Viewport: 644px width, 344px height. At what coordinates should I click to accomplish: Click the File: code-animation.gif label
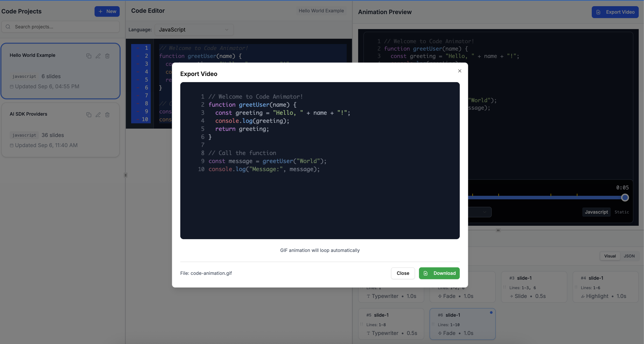(206, 273)
